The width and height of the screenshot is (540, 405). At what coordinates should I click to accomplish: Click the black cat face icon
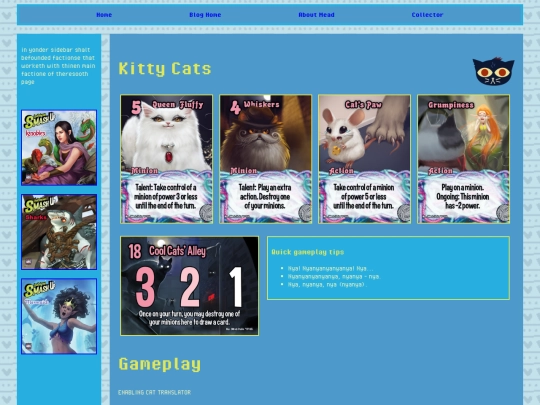(x=493, y=71)
